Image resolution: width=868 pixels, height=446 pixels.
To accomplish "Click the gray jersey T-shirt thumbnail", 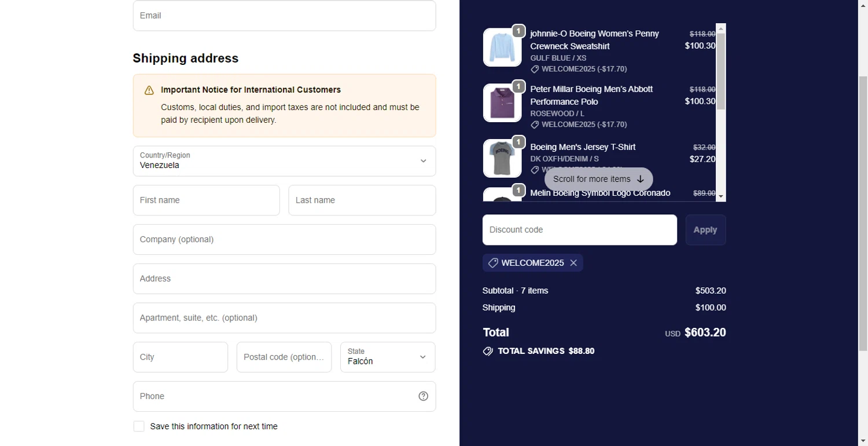I will [x=502, y=158].
